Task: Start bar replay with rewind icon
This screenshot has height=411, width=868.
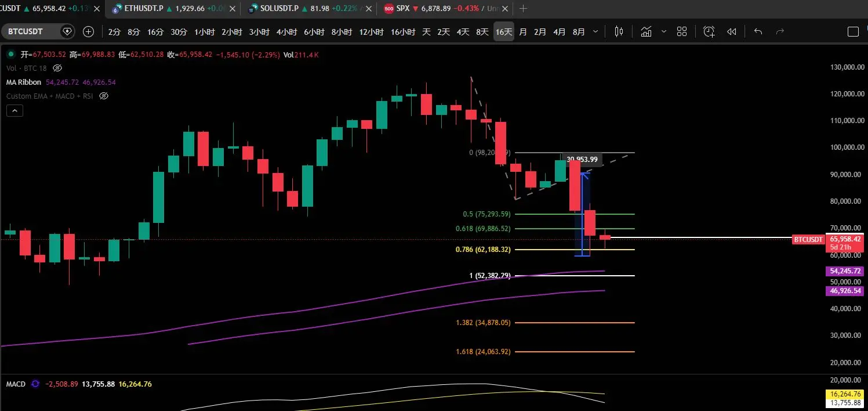Action: [x=732, y=32]
